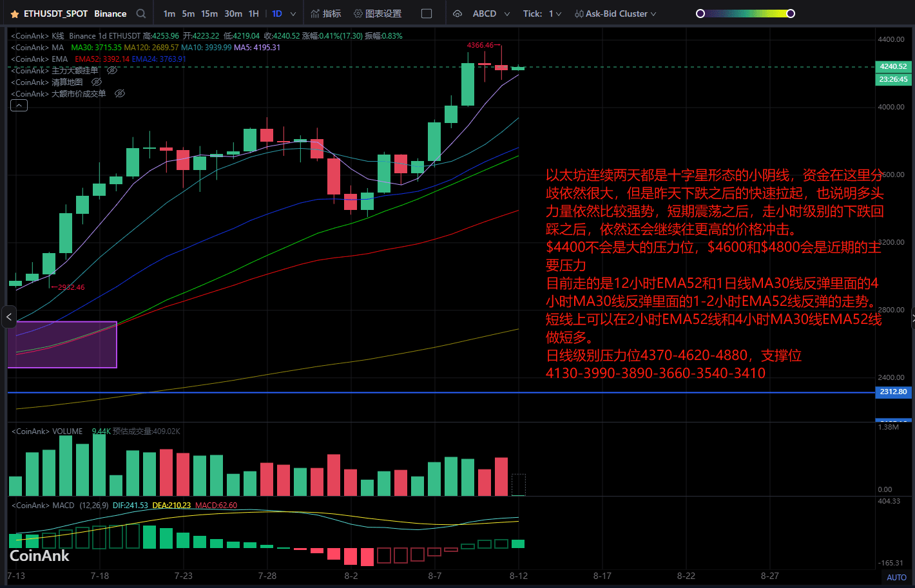
Task: Click the MACD:62.60 value
Action: point(216,506)
